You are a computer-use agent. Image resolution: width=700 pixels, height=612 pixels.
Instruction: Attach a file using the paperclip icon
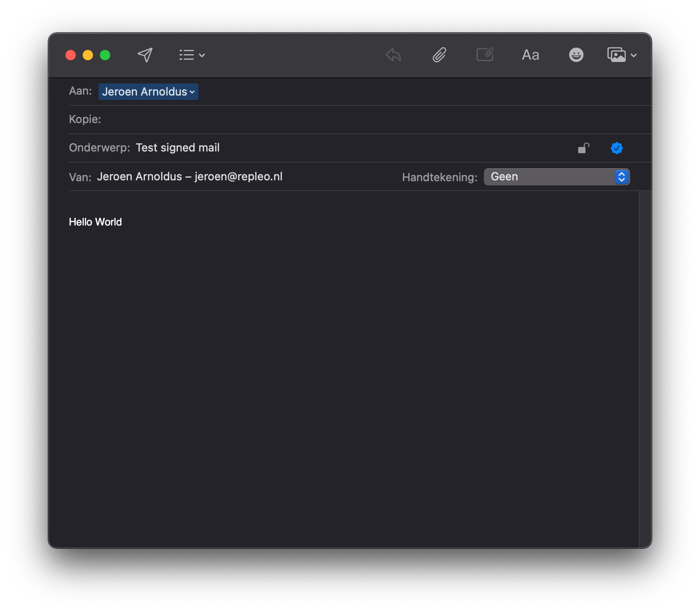439,55
